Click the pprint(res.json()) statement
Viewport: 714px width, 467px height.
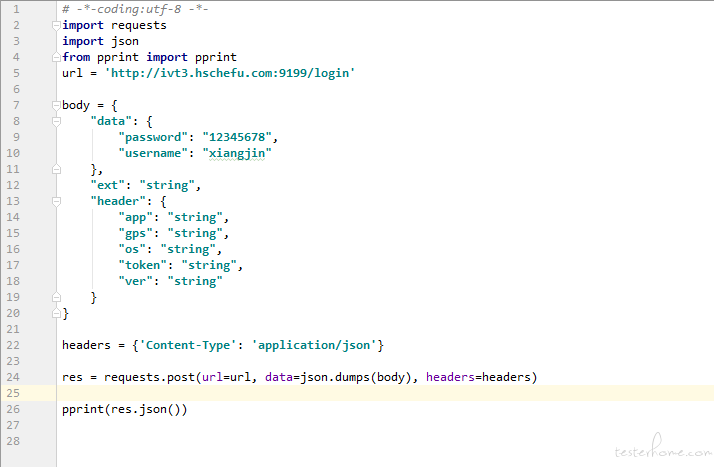(124, 409)
